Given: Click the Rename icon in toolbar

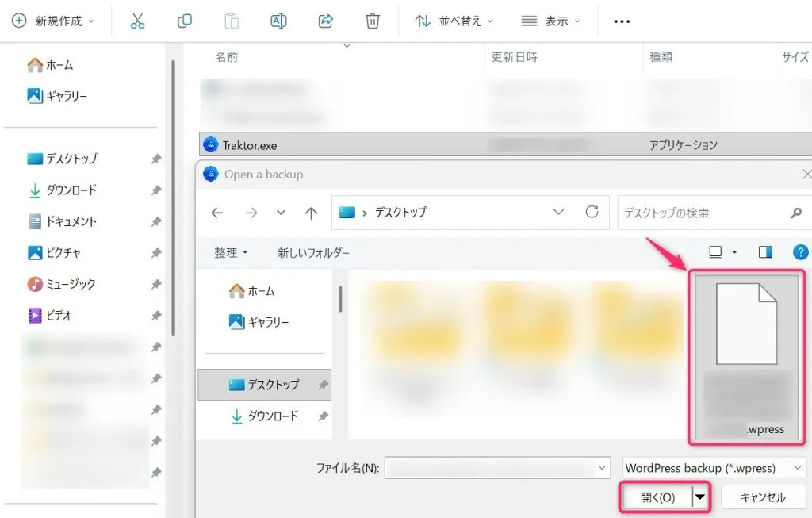Looking at the screenshot, I should (x=278, y=21).
